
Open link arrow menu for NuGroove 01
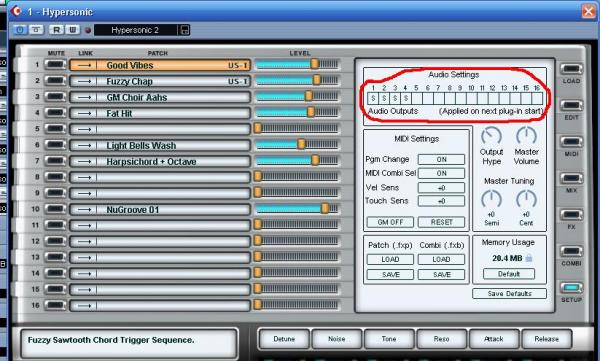coord(84,210)
